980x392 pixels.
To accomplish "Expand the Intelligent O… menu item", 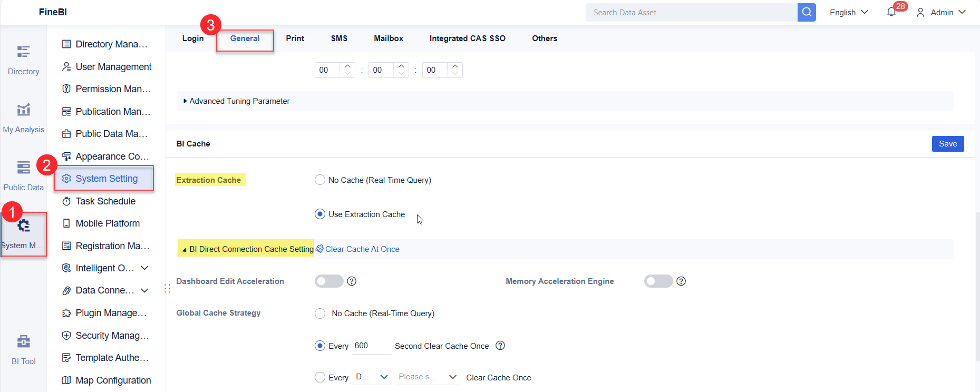I will click(x=144, y=268).
